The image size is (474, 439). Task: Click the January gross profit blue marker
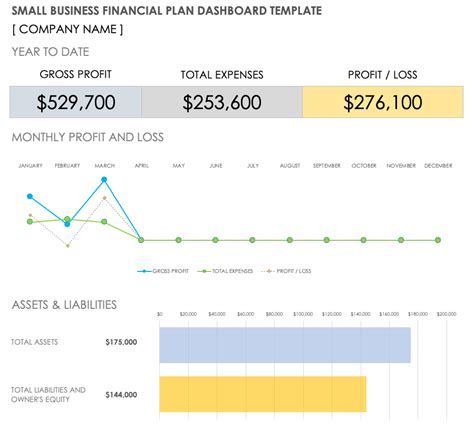point(30,196)
